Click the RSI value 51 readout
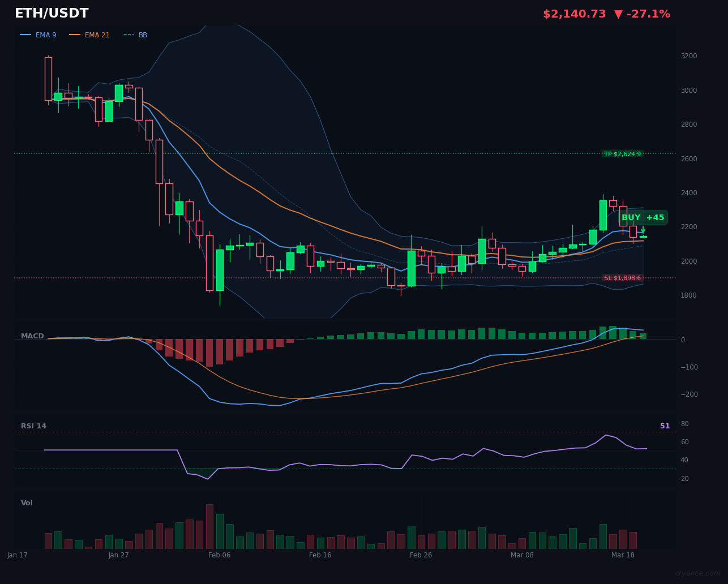The width and height of the screenshot is (728, 584). (x=665, y=426)
